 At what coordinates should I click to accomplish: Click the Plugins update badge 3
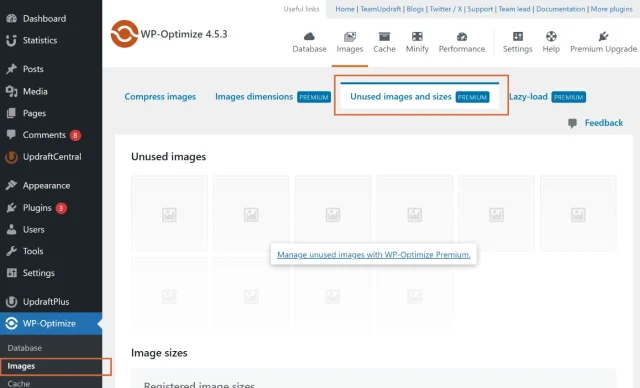tap(61, 208)
